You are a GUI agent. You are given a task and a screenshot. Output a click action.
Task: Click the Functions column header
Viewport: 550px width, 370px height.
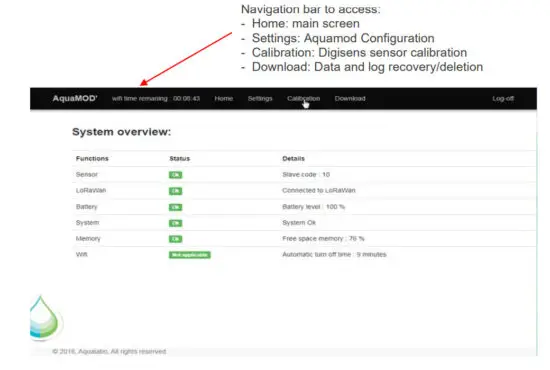click(x=92, y=159)
